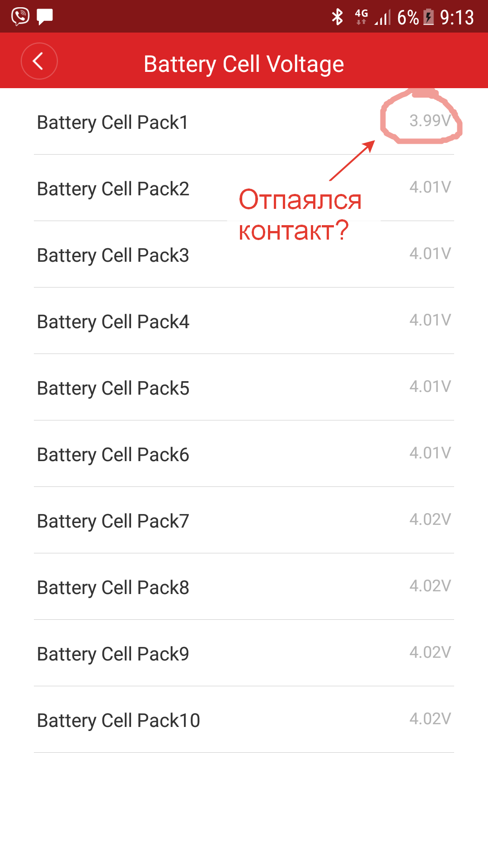Tap the battery charging icon
488x868 pixels.
tap(428, 17)
